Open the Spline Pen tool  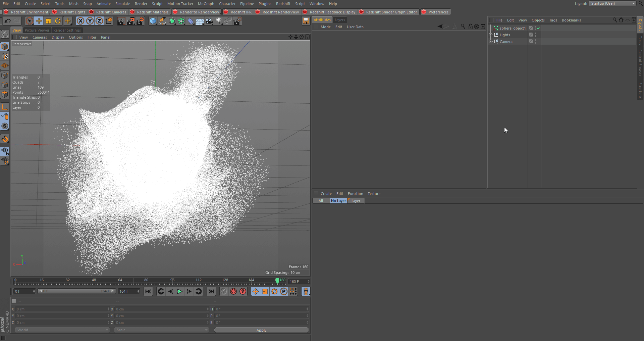coord(162,21)
